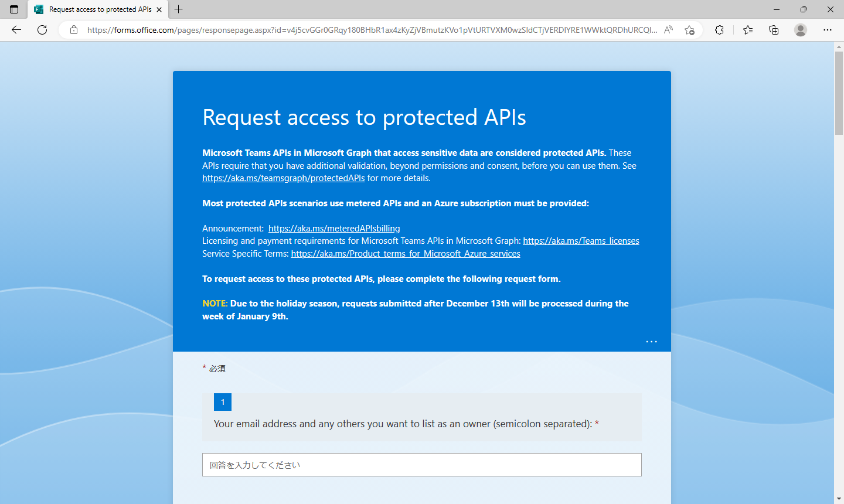Open browser Extensions menu

pyautogui.click(x=719, y=30)
